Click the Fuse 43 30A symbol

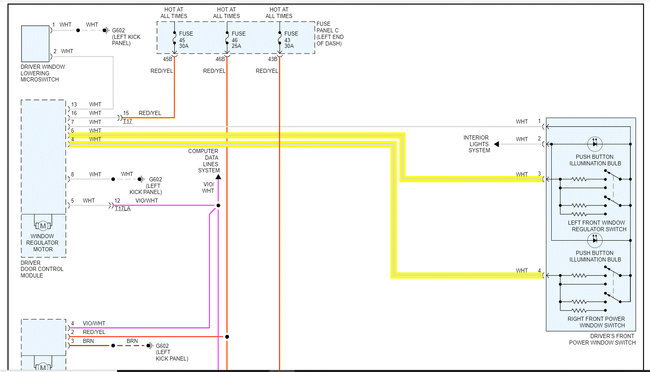[280, 39]
